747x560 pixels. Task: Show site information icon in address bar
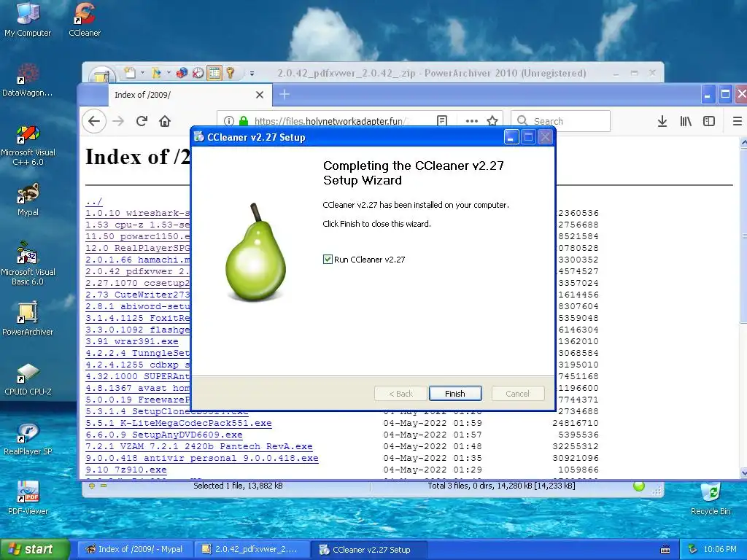[228, 121]
